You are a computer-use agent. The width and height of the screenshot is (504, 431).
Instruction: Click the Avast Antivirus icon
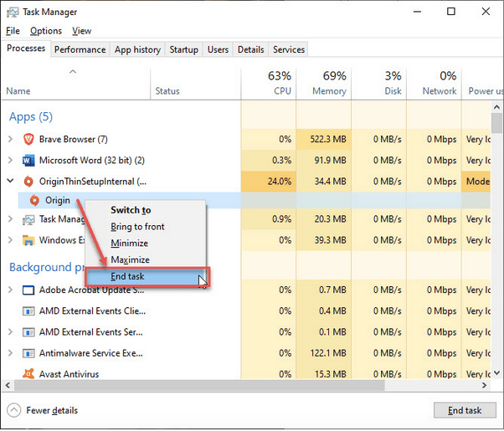click(x=28, y=374)
